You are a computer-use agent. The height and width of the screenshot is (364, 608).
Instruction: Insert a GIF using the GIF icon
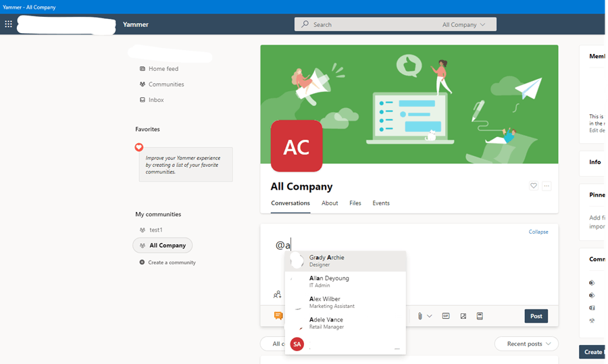(x=446, y=316)
